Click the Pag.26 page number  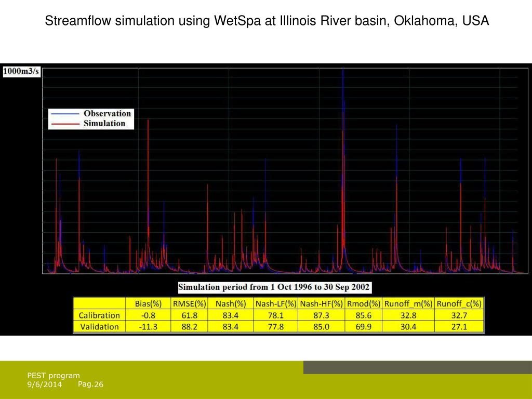(x=91, y=384)
